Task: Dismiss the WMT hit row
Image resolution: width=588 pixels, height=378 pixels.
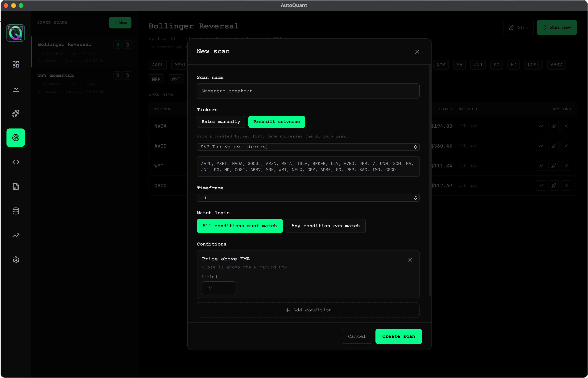Action: 566,166
